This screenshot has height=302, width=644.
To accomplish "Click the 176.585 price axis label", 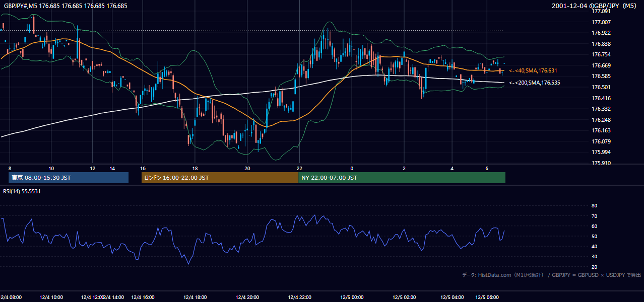I will pos(601,77).
